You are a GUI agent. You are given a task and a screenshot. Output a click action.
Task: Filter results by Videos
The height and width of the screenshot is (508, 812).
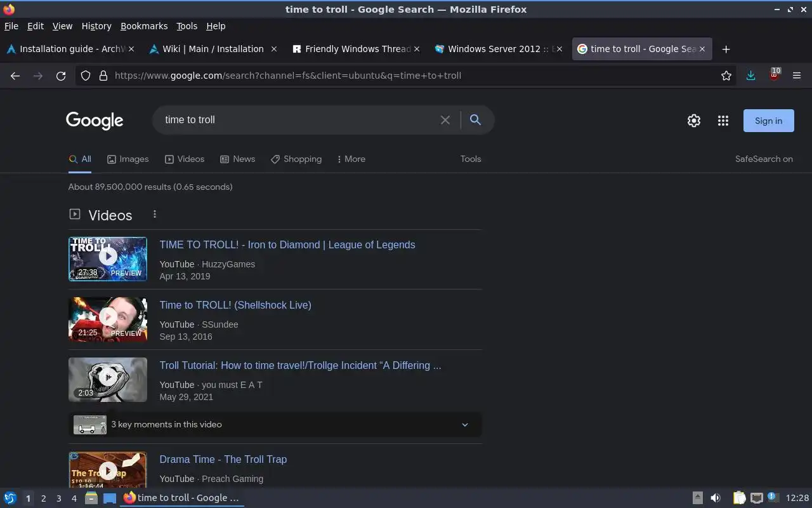click(185, 159)
